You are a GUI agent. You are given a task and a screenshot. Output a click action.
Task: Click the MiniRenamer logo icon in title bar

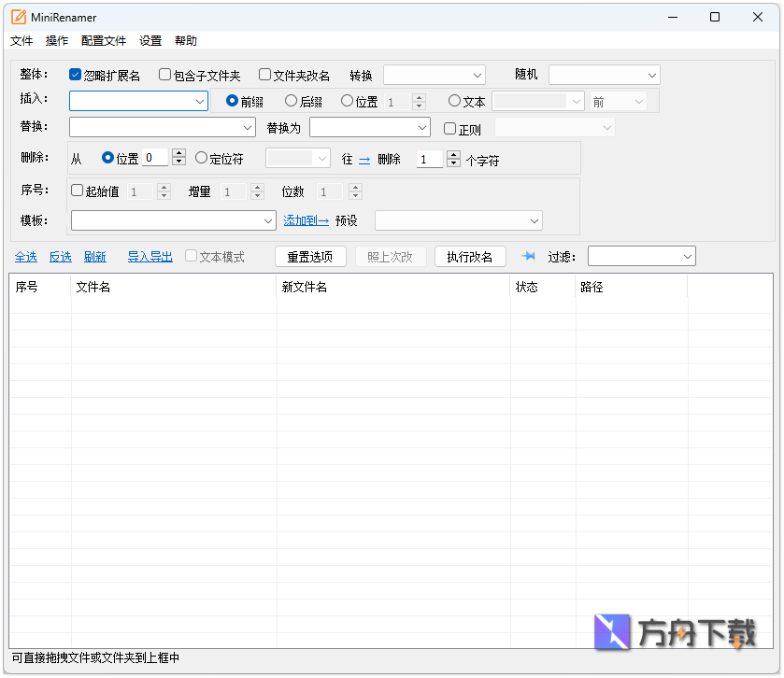[x=19, y=17]
